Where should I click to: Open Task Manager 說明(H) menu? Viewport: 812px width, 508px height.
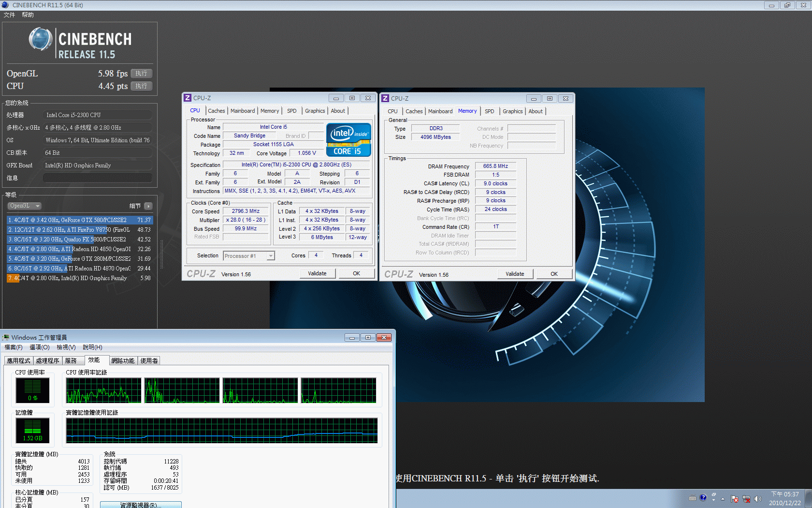pyautogui.click(x=92, y=347)
